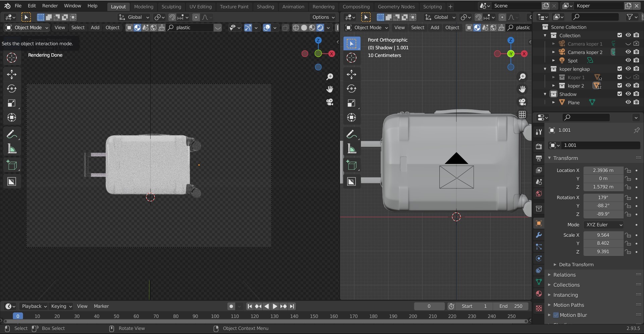The image size is (644, 334).
Task: Select the Rotate tool in left viewport
Action: tap(12, 89)
